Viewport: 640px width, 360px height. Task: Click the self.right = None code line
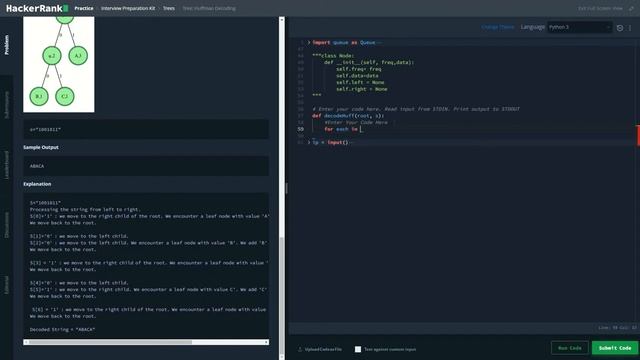point(362,89)
